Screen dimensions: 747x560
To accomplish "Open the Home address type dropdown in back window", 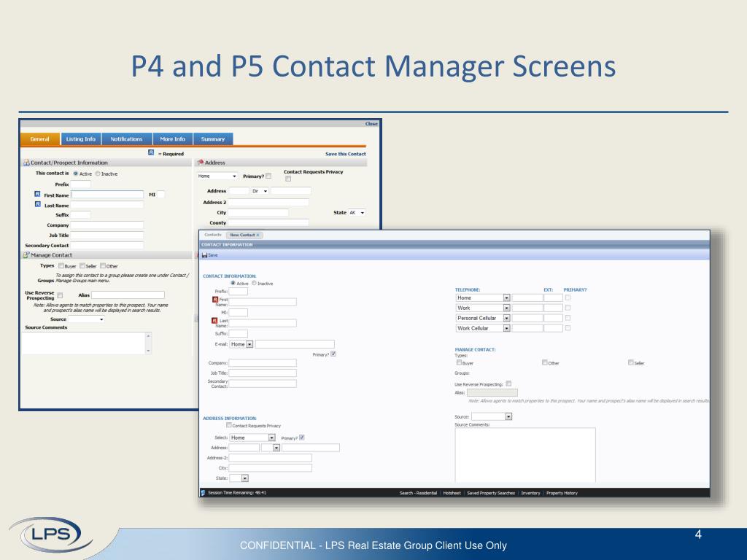I will 217,176.
